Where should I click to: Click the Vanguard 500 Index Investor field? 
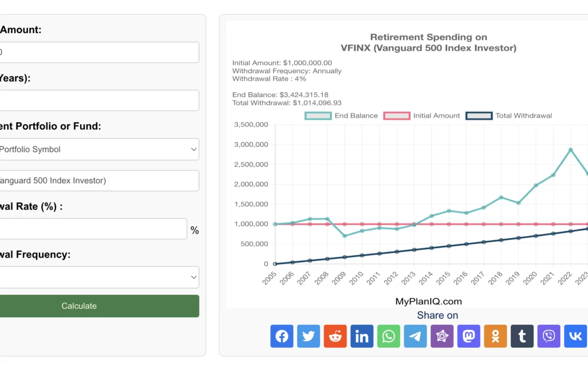point(99,180)
